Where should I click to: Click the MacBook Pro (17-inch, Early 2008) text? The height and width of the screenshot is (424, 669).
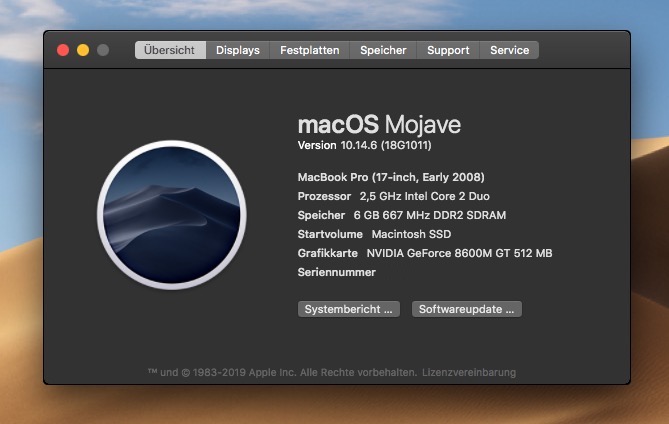pyautogui.click(x=391, y=177)
